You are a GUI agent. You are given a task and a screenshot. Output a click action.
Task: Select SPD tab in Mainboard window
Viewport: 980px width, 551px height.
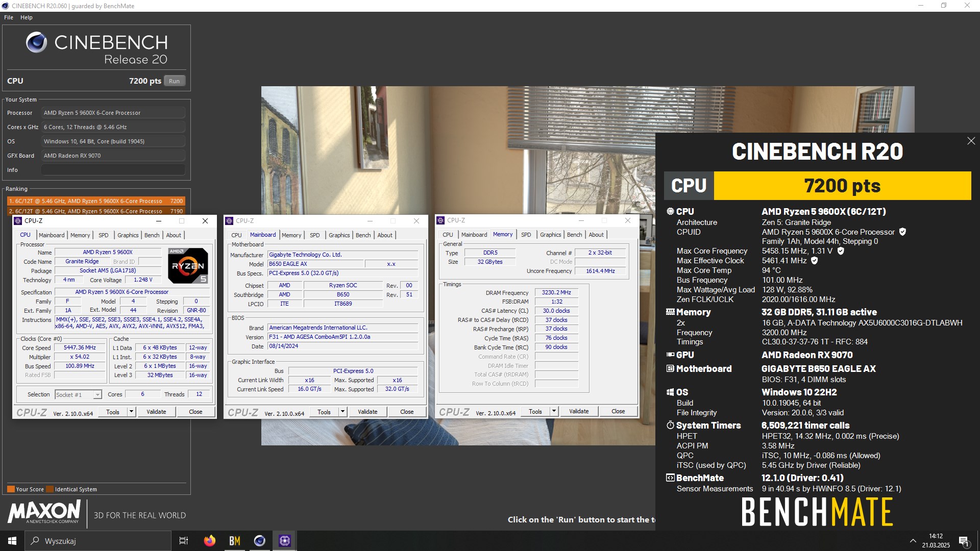click(315, 235)
